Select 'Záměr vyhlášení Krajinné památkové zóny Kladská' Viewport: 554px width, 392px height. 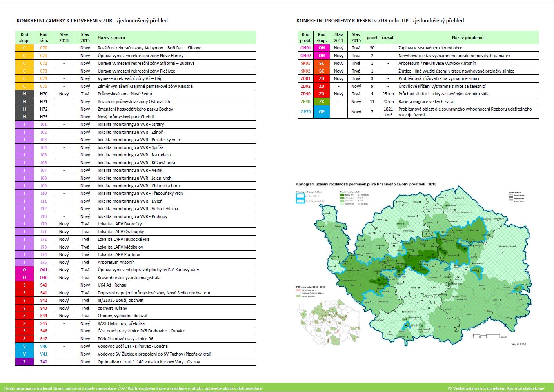click(145, 86)
